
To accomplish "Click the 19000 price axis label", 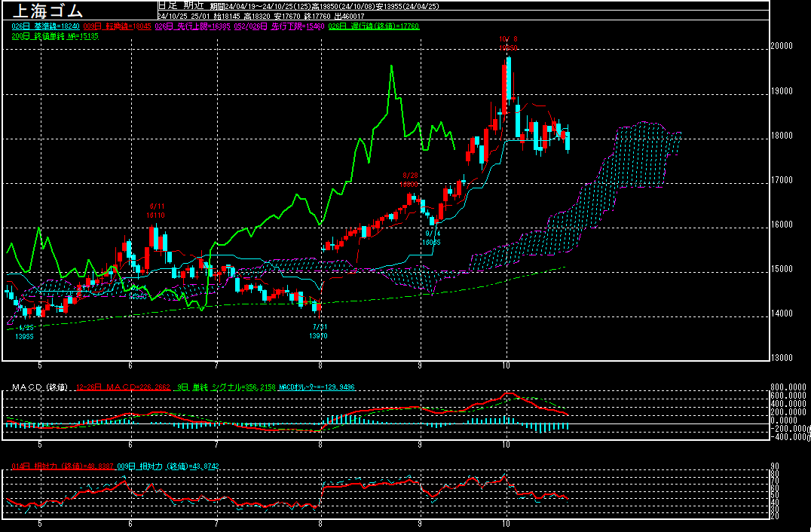I will tap(782, 91).
